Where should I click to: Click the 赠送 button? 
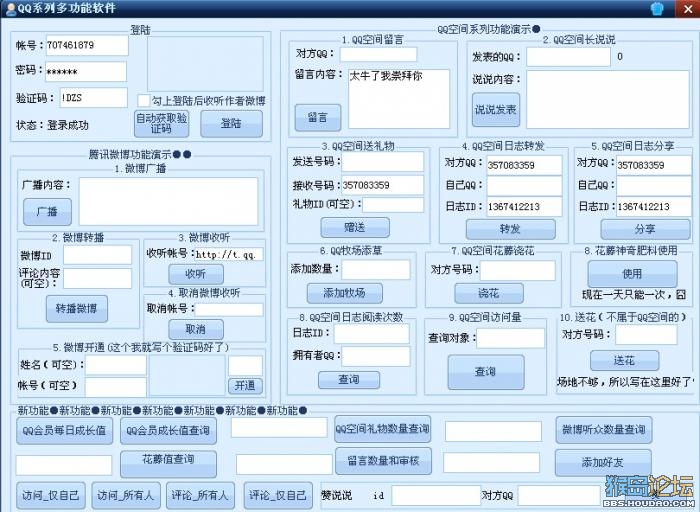355,228
